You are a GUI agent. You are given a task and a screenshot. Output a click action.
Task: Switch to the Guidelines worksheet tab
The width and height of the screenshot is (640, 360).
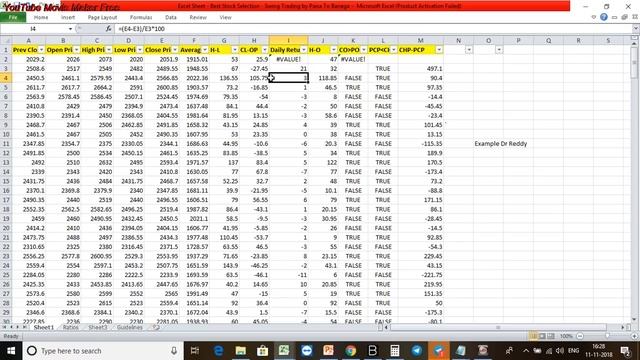[130, 327]
